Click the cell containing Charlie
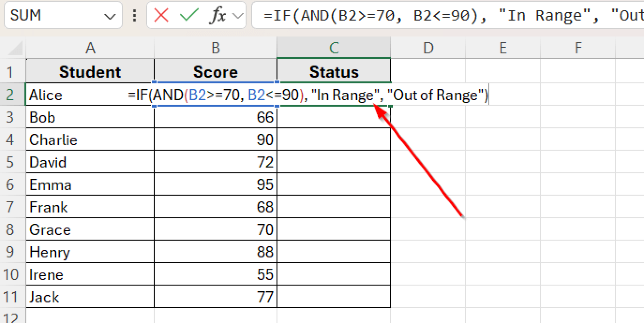Viewport: 644px width, 323px height. click(x=90, y=140)
